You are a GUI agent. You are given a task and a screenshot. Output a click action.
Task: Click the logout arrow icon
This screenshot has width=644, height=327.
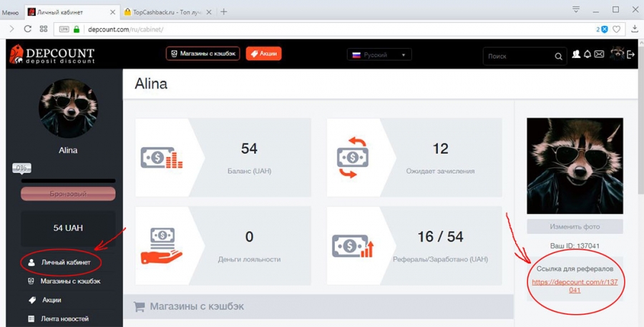tap(631, 54)
